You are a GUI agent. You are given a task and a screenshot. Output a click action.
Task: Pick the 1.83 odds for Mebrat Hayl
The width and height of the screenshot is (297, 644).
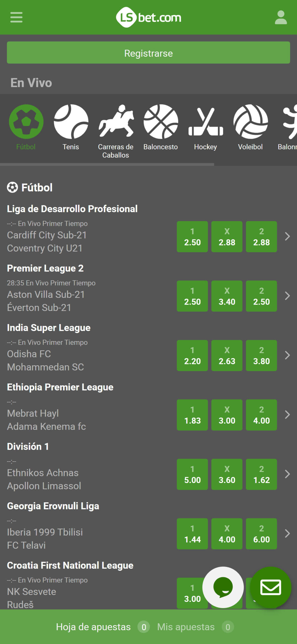(192, 415)
